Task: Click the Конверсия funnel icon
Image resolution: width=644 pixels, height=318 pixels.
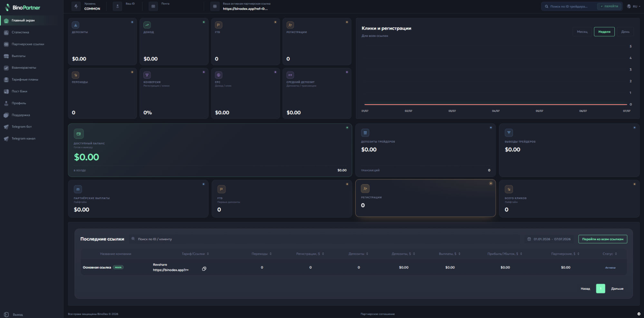Action: [x=147, y=75]
